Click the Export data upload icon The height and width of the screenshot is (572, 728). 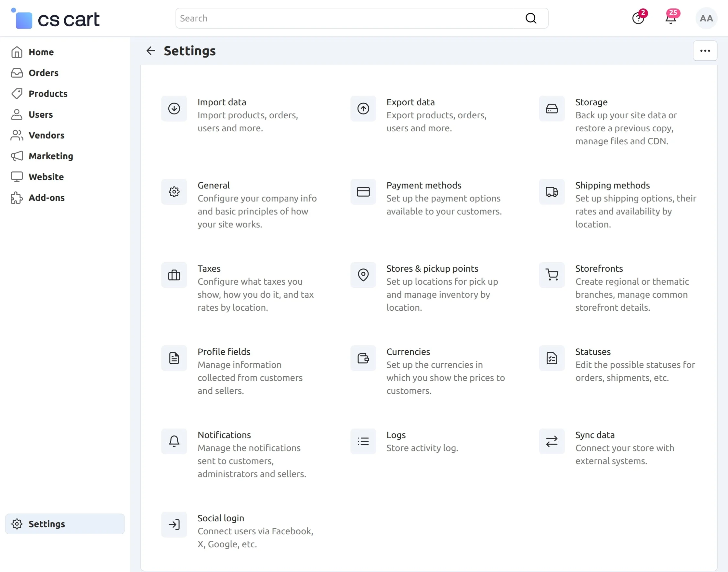pyautogui.click(x=363, y=109)
